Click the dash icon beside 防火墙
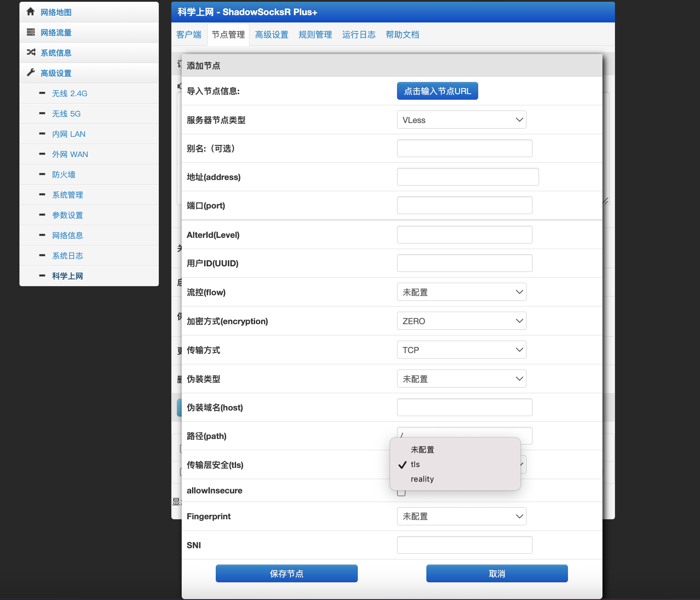This screenshot has width=700, height=600. click(42, 174)
